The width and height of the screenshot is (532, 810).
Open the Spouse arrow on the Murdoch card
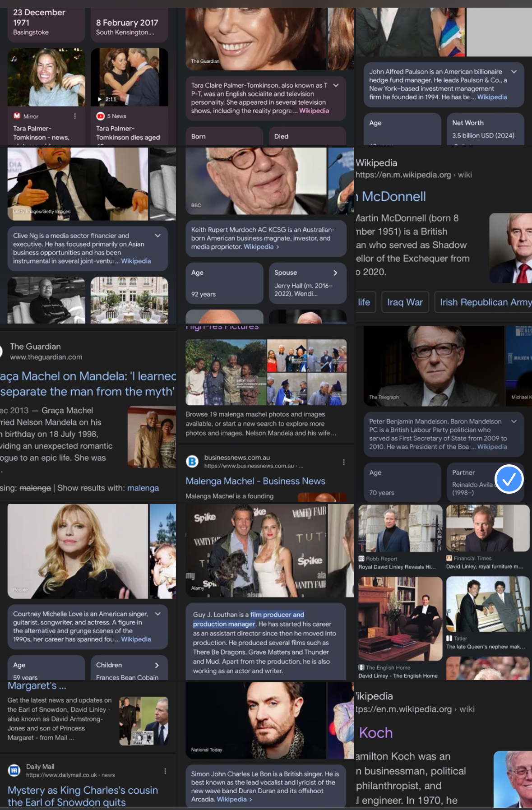[x=335, y=273]
